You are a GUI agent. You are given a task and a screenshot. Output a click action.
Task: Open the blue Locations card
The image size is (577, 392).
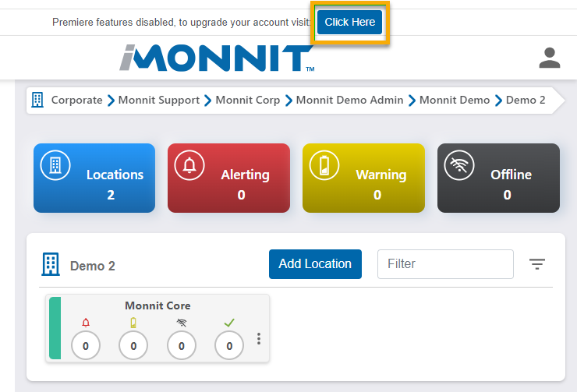pyautogui.click(x=94, y=178)
